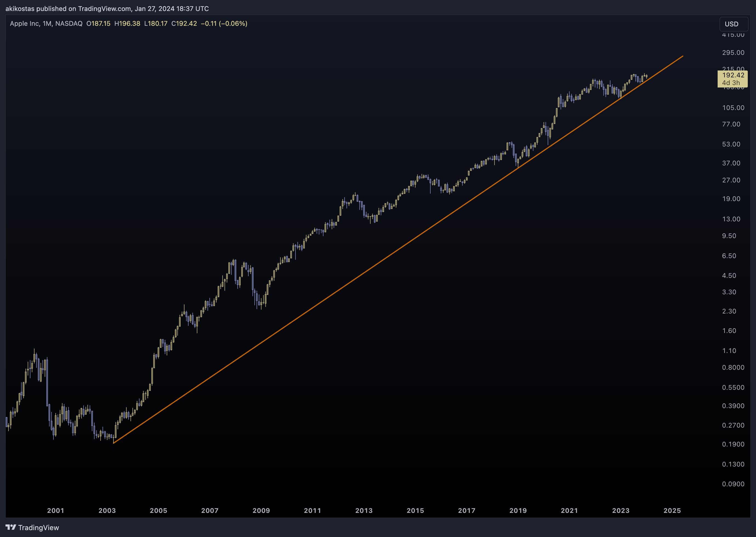Select the Apple Inc symbol title

click(25, 24)
